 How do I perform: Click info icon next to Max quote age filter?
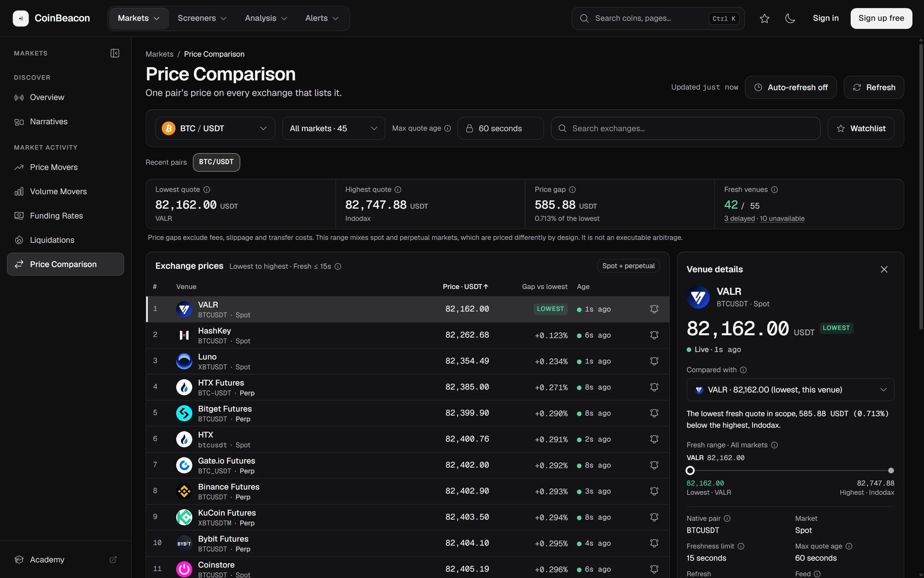pyautogui.click(x=448, y=128)
